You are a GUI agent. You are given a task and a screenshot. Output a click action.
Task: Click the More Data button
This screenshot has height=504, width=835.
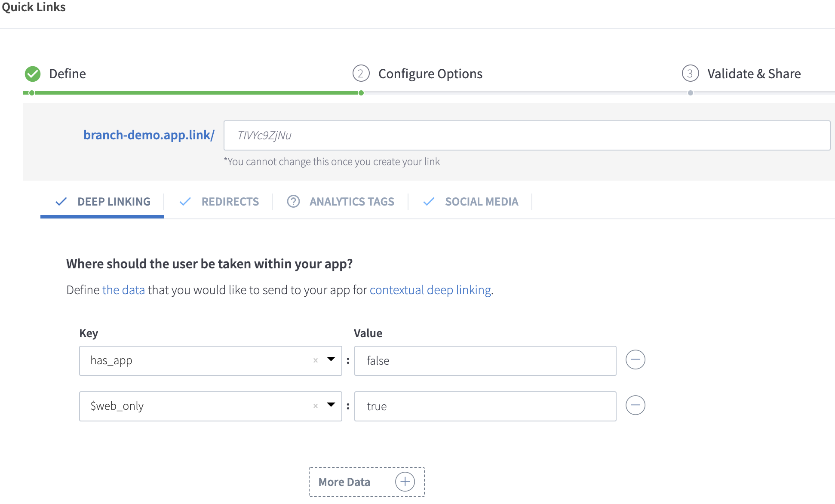point(367,482)
